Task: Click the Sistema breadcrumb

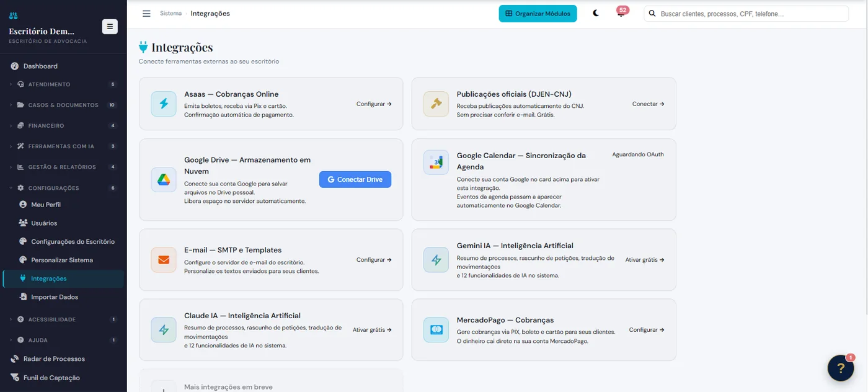Action: point(170,14)
